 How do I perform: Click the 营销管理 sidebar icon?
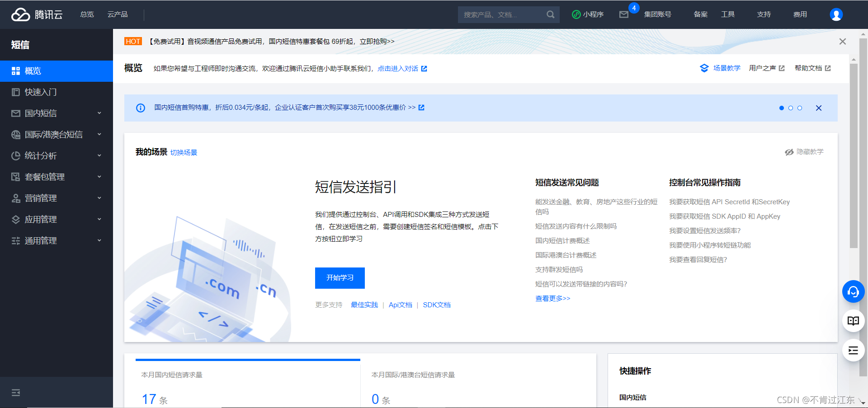pyautogui.click(x=16, y=198)
